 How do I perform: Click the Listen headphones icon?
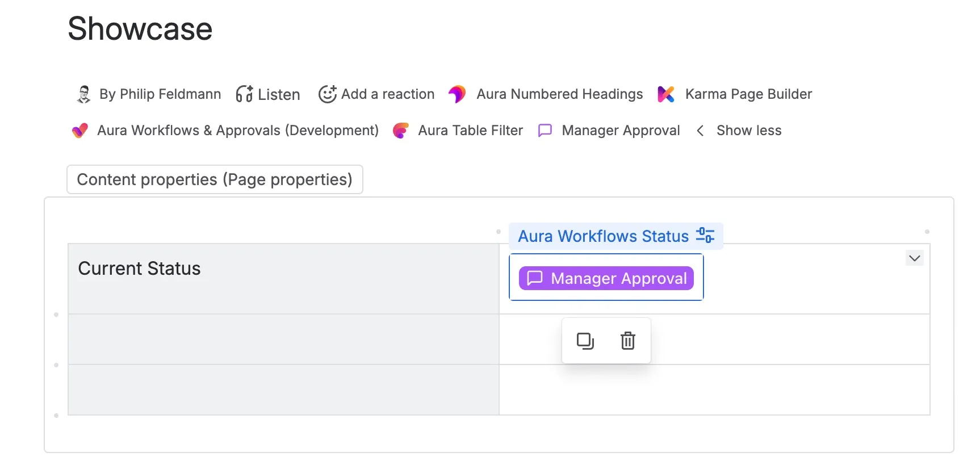tap(244, 94)
